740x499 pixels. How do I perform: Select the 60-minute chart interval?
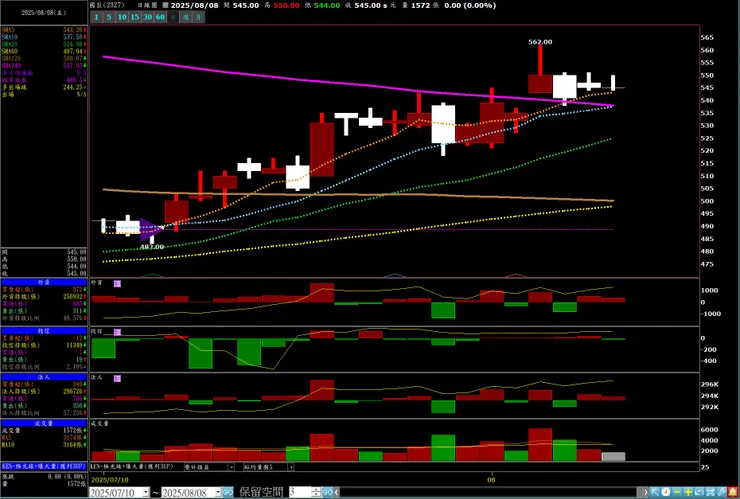[x=161, y=17]
